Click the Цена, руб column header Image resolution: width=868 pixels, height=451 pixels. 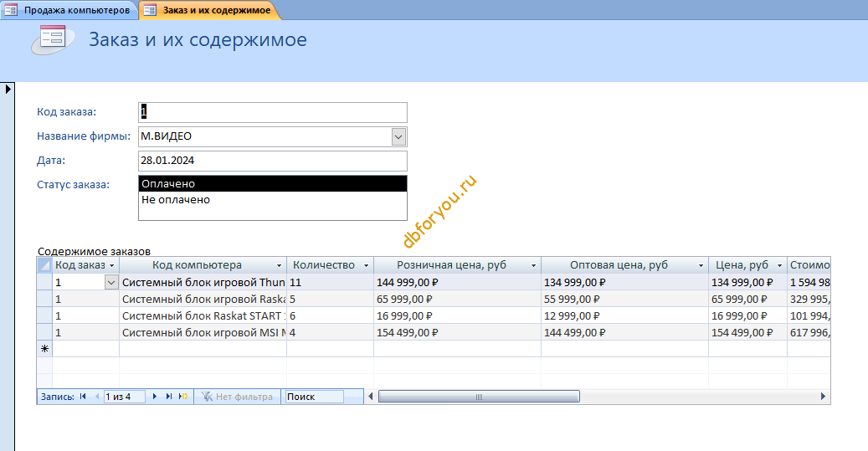point(747,265)
